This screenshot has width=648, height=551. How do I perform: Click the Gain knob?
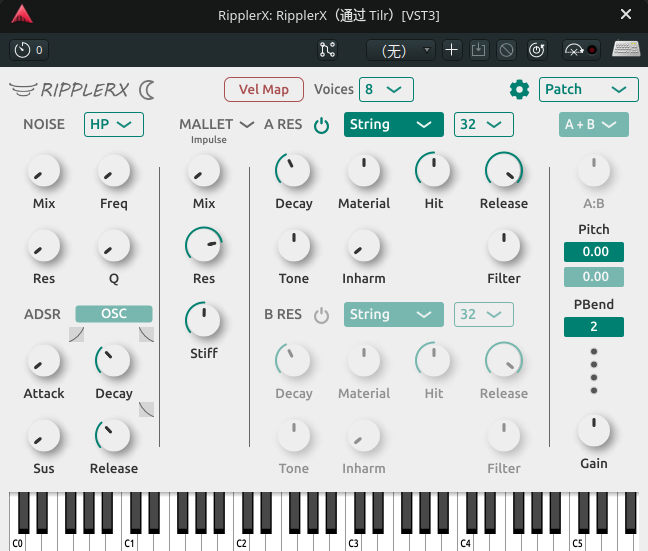[x=593, y=431]
